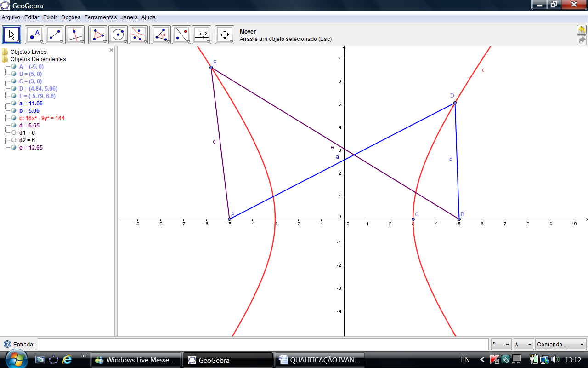This screenshot has height=368, width=588.
Task: Expand the Mover tool submenu arrow
Action: 18,42
